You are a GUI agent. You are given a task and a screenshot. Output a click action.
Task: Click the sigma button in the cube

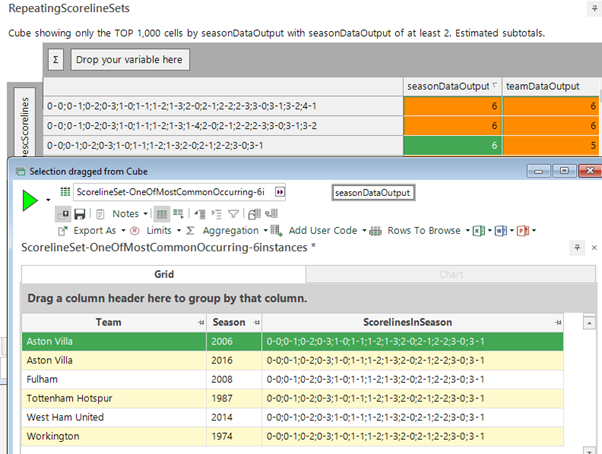pos(56,60)
